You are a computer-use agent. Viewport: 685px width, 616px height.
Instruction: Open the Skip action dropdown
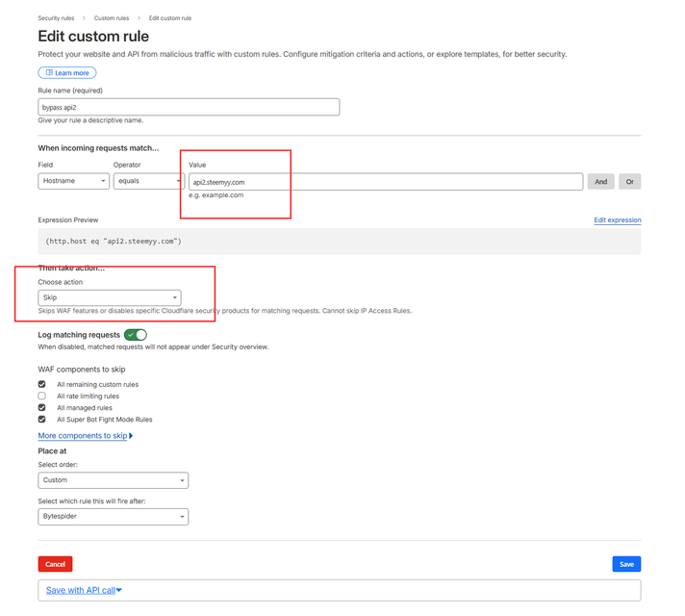coord(110,298)
